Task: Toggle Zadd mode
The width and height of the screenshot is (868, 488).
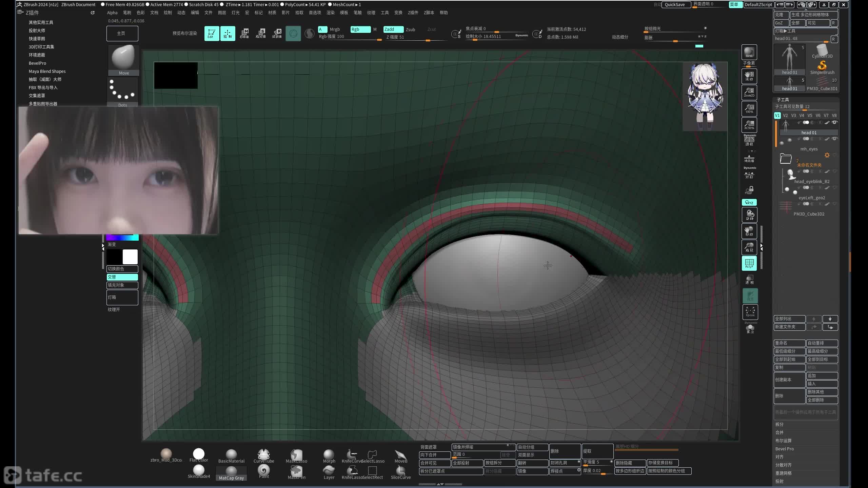Action: coord(393,29)
